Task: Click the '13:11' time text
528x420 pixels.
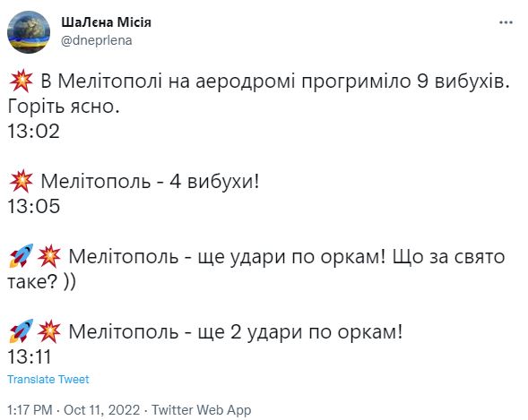Action: (x=30, y=356)
